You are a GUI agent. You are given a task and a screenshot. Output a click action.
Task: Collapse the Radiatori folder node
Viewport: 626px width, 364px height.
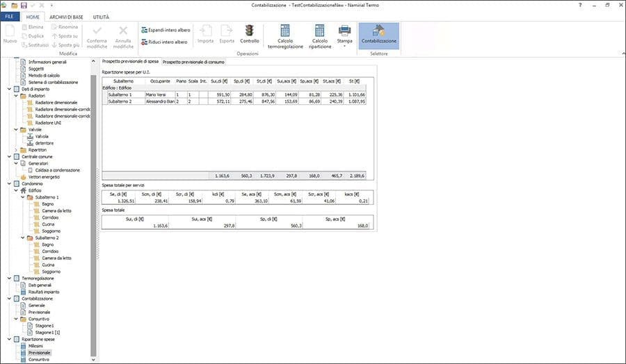click(16, 95)
